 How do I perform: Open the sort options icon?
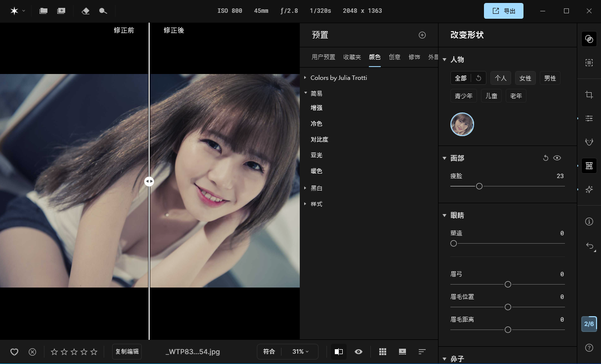click(422, 352)
